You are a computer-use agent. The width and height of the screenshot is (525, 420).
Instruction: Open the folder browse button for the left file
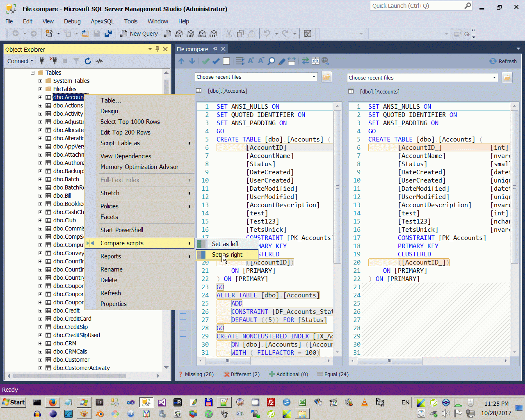pos(326,77)
